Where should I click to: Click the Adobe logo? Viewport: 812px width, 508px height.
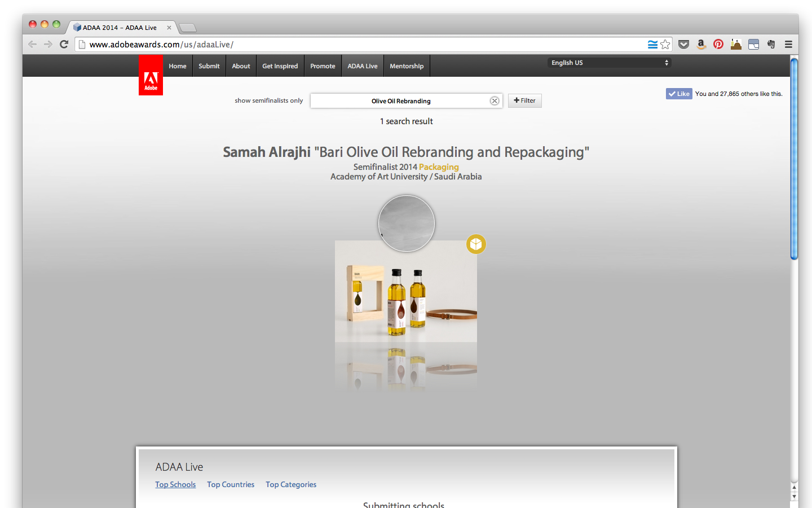151,75
